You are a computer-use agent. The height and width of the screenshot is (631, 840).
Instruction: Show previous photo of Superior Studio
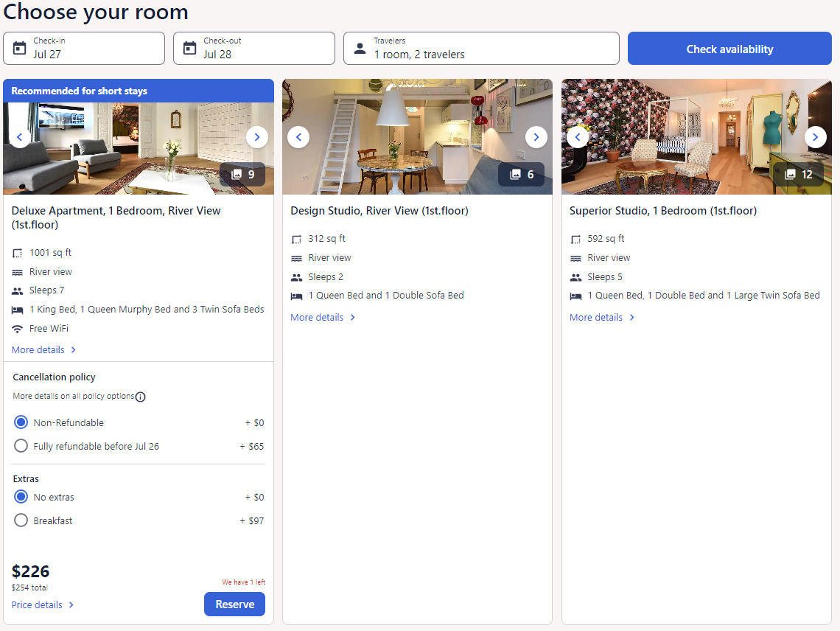(578, 137)
